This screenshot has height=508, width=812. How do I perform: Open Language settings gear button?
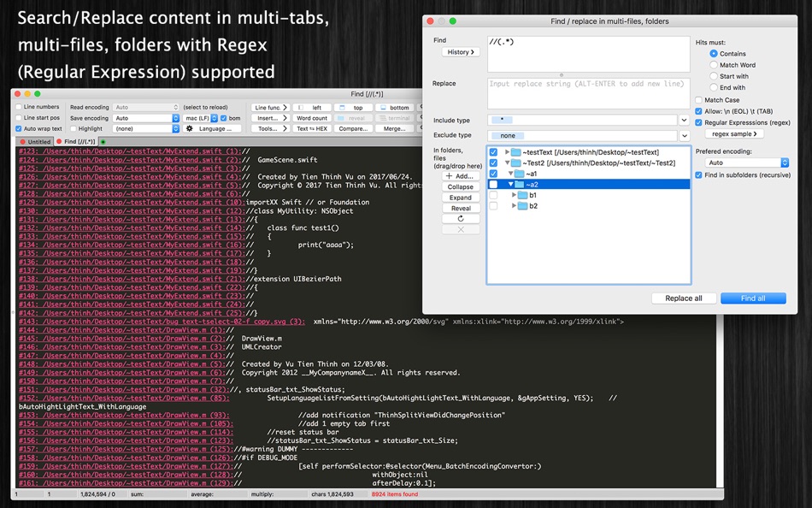click(x=212, y=128)
